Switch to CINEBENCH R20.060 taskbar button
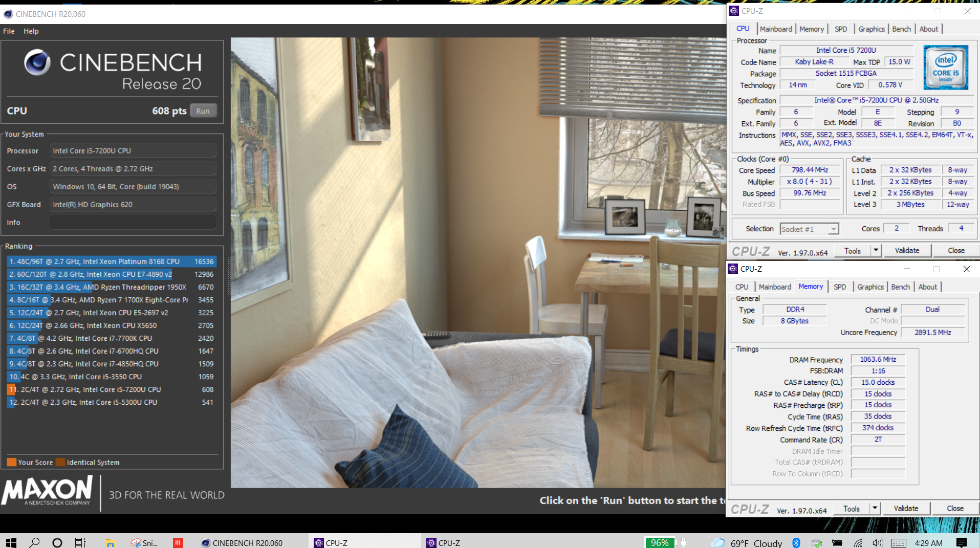Viewport: 980px width, 548px height. 242,542
